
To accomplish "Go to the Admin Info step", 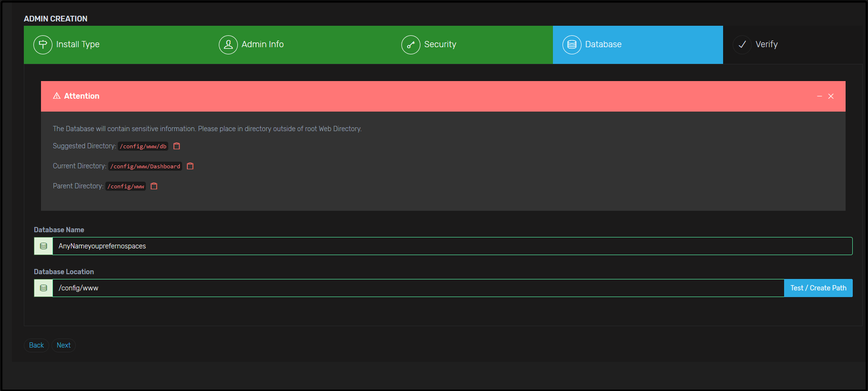I will coord(262,44).
